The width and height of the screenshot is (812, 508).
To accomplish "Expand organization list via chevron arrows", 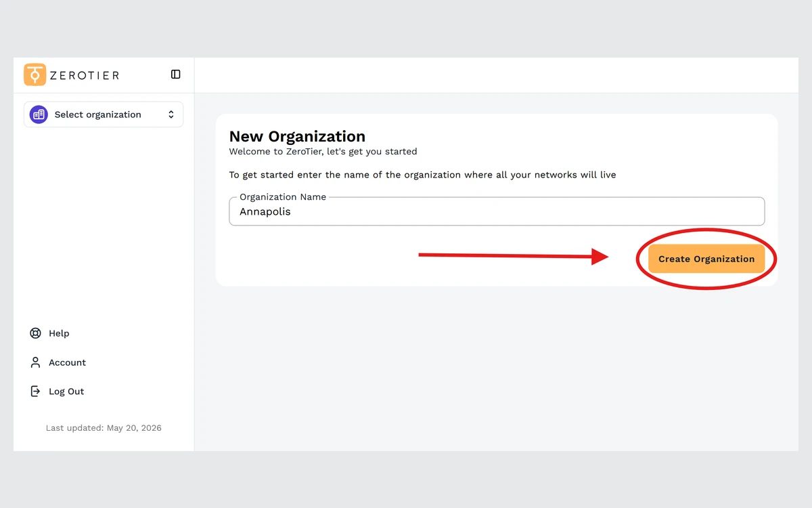I will (x=171, y=114).
